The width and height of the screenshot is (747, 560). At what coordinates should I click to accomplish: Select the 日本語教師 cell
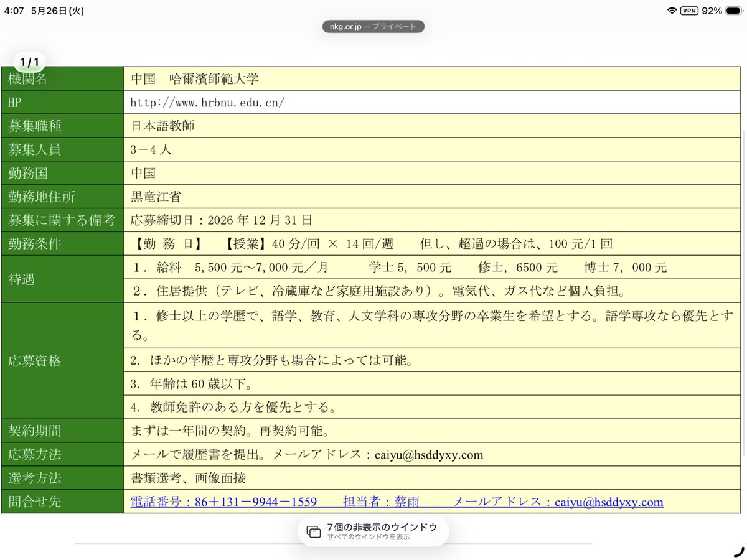(433, 126)
